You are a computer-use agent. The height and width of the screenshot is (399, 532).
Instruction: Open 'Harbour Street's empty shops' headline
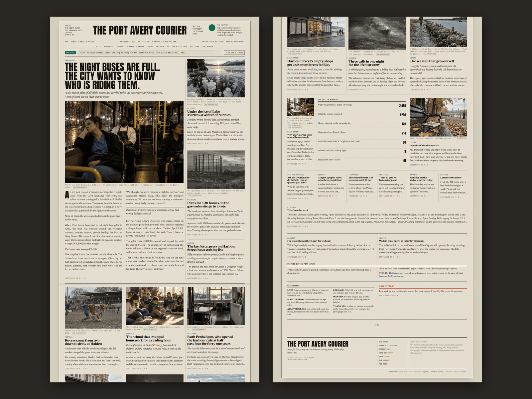(310, 63)
